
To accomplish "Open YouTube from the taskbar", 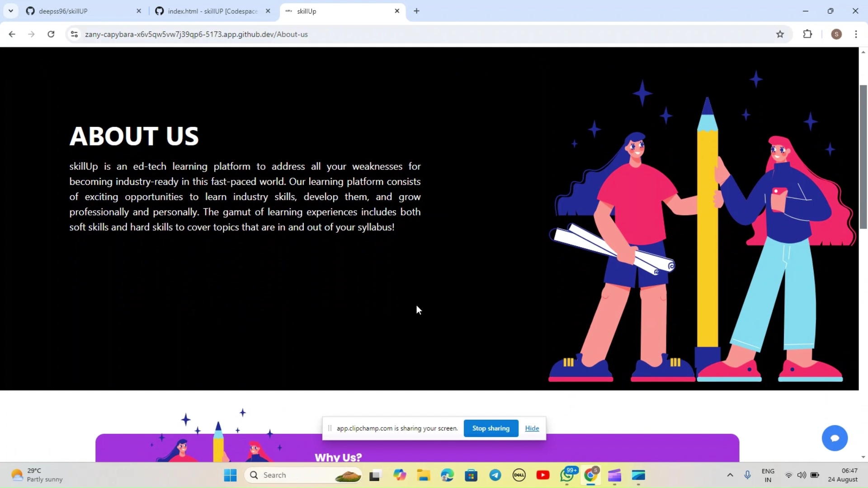I will [x=543, y=475].
